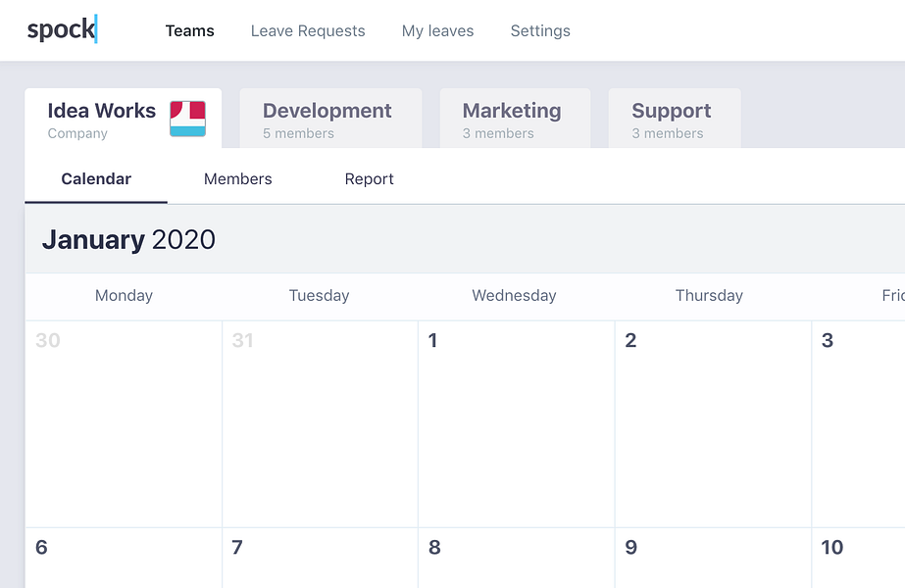905x588 pixels.
Task: Click the Monday column header
Action: (x=124, y=295)
